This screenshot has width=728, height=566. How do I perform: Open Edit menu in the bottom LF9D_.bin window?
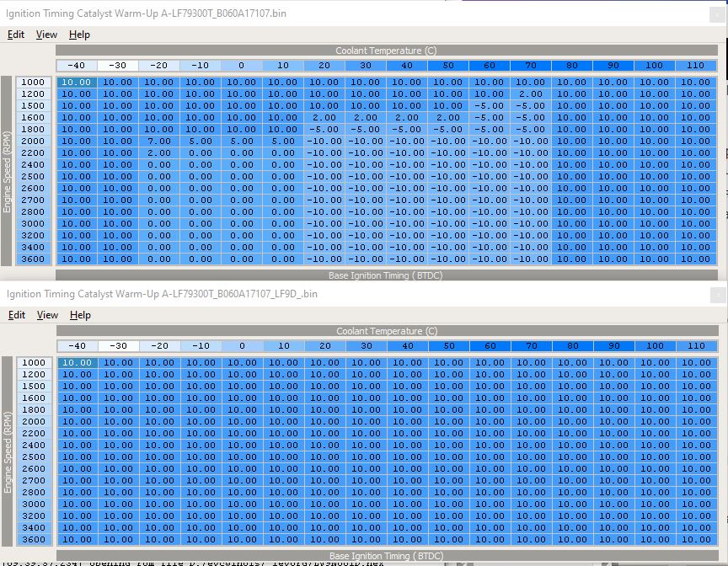click(17, 315)
